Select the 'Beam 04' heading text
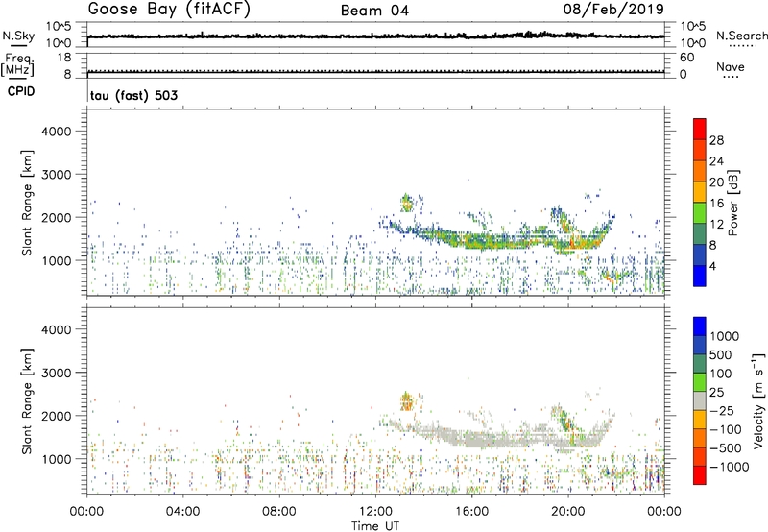 (x=374, y=11)
